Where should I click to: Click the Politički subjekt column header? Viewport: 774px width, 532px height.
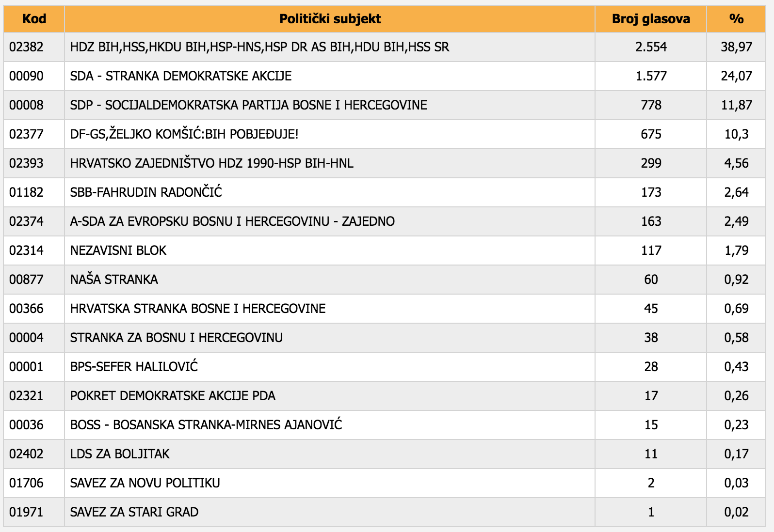pyautogui.click(x=330, y=19)
